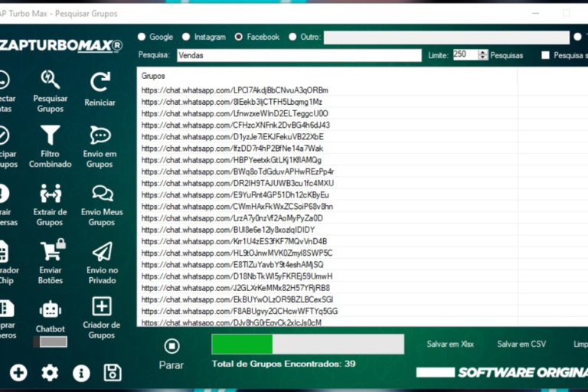Click Salvar em CSV
This screenshot has height=392, width=588.
[521, 345]
